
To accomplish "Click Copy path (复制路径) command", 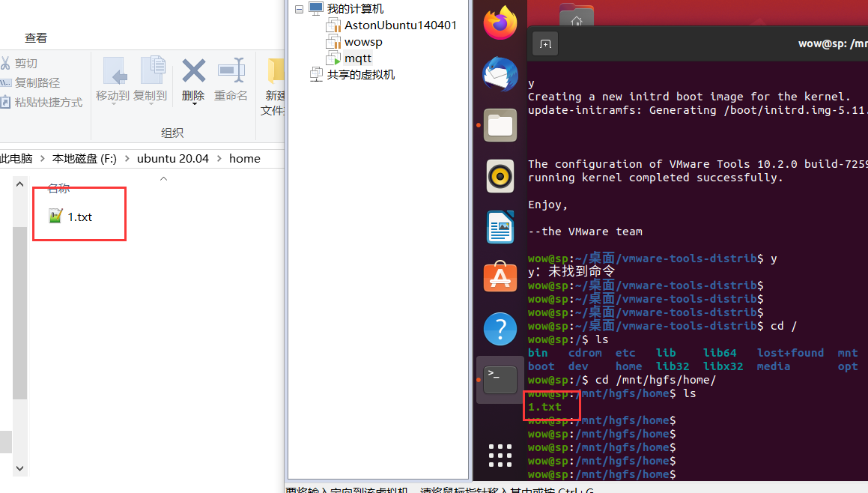I will pos(30,82).
